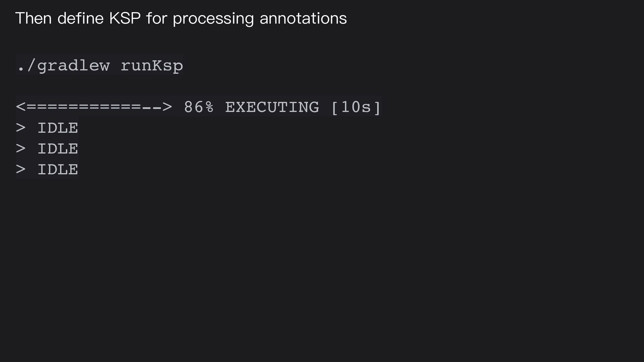Click the opening "<" of the progress bar
This screenshot has width=644, height=362.
click(21, 107)
